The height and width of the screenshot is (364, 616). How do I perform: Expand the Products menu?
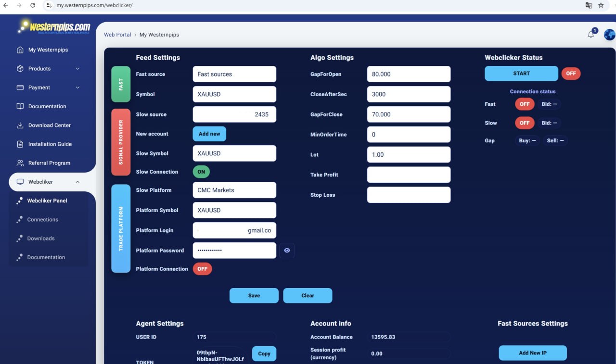click(48, 69)
